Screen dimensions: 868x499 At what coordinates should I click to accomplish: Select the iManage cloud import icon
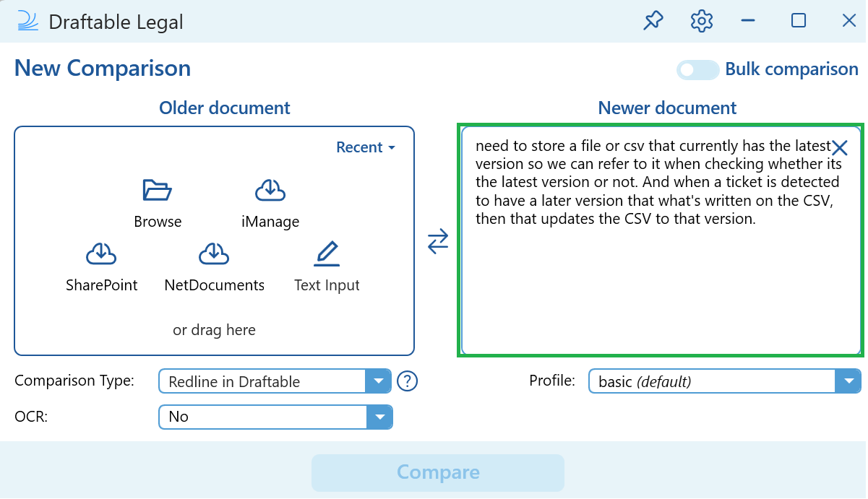[x=270, y=190]
